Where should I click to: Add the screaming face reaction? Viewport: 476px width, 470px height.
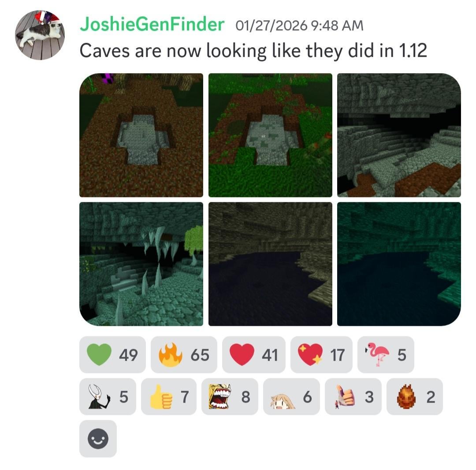pyautogui.click(x=230, y=396)
